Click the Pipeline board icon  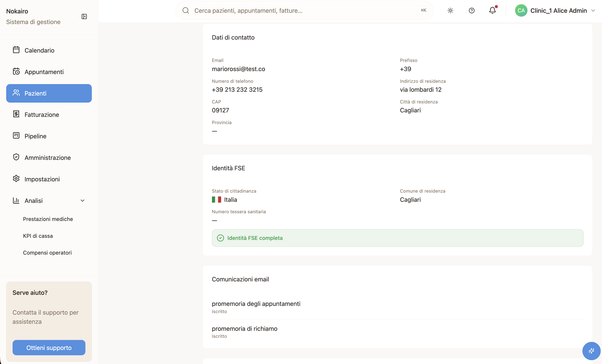(x=16, y=136)
